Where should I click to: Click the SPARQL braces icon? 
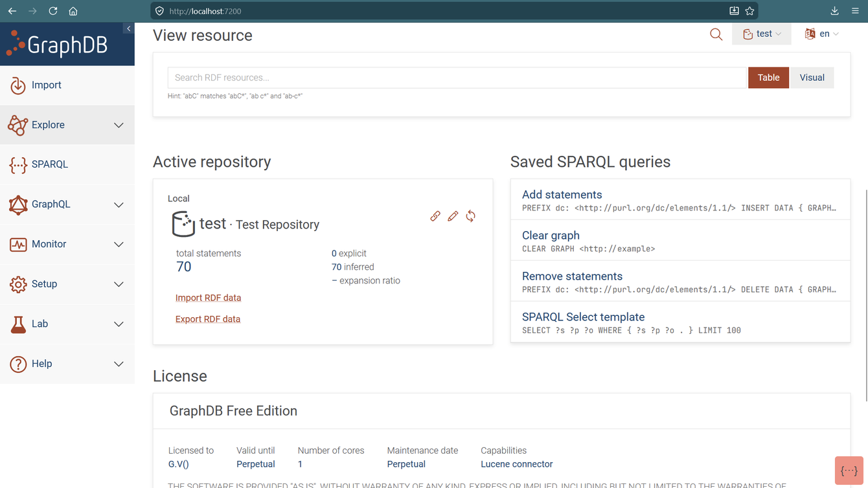[18, 164]
